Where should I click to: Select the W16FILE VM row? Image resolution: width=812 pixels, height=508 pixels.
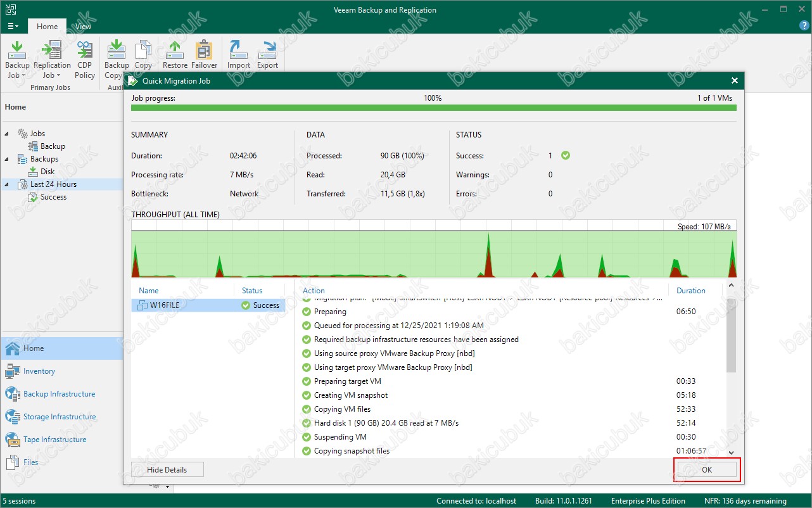coord(208,305)
